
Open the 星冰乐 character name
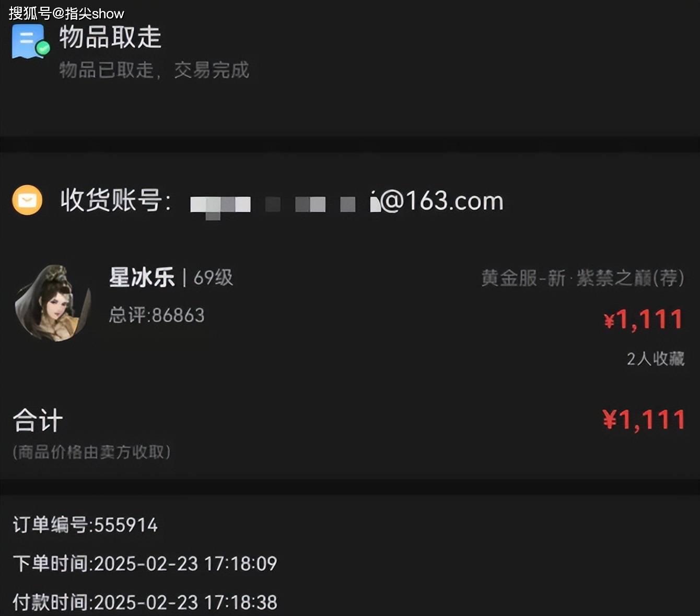142,277
